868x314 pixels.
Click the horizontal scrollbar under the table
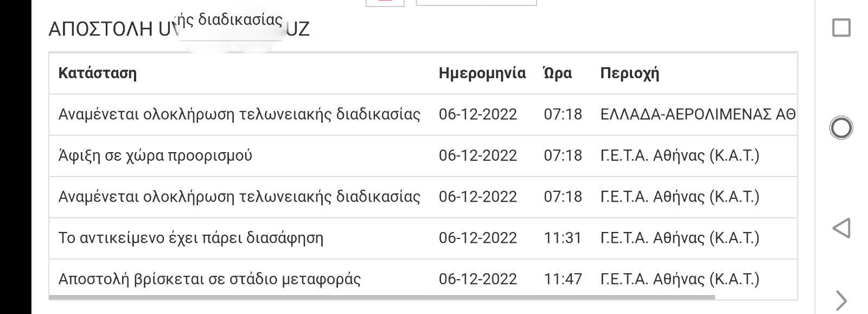[x=382, y=297]
